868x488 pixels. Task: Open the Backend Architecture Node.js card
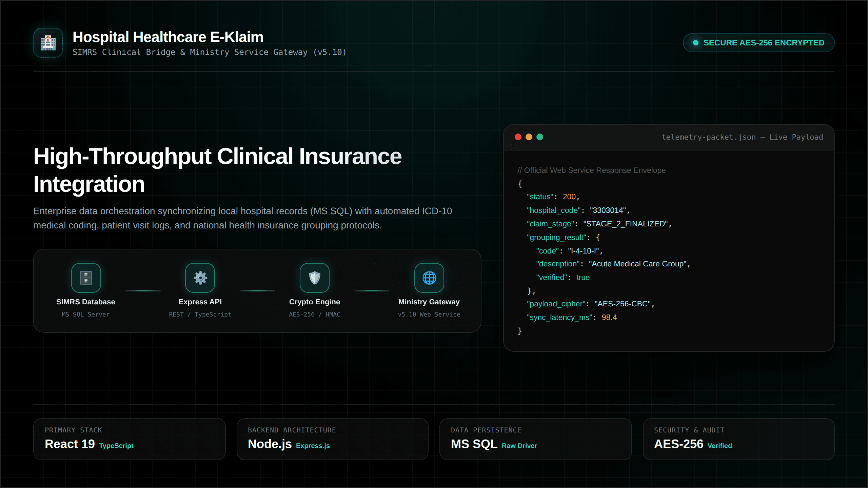tap(332, 439)
